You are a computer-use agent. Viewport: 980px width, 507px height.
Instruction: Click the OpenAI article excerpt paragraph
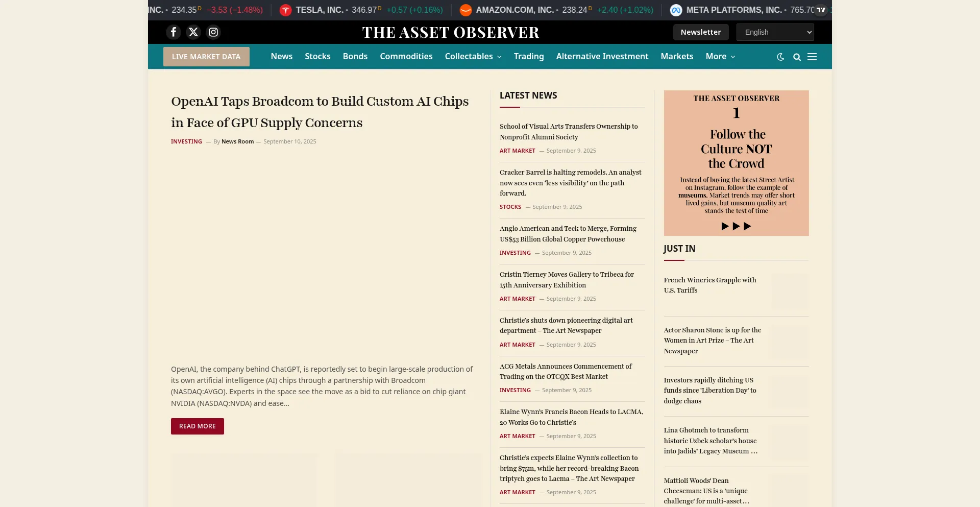pos(323,386)
